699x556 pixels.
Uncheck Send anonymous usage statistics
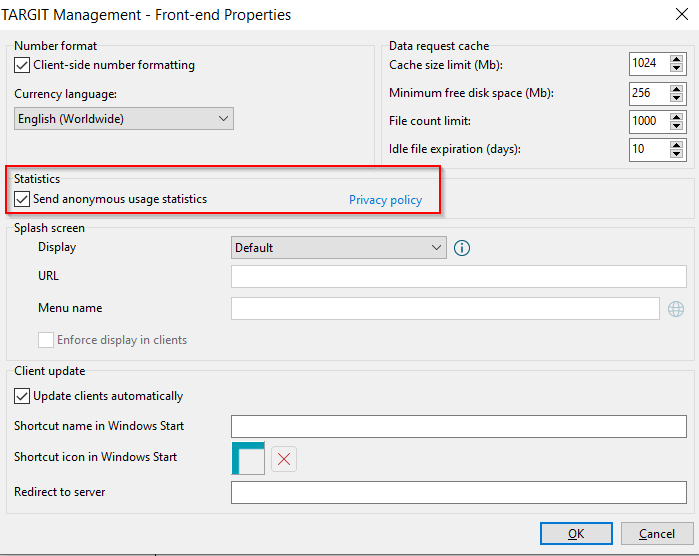pos(22,199)
